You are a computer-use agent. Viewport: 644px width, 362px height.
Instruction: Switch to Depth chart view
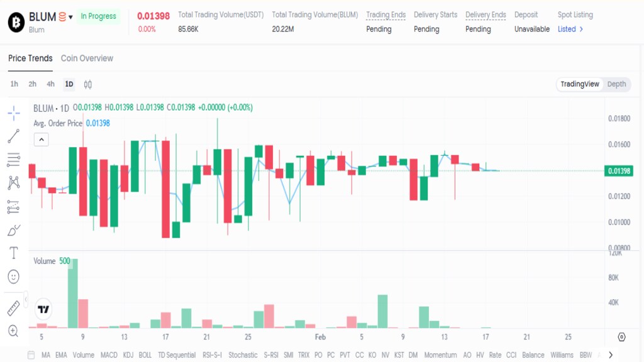tap(616, 84)
